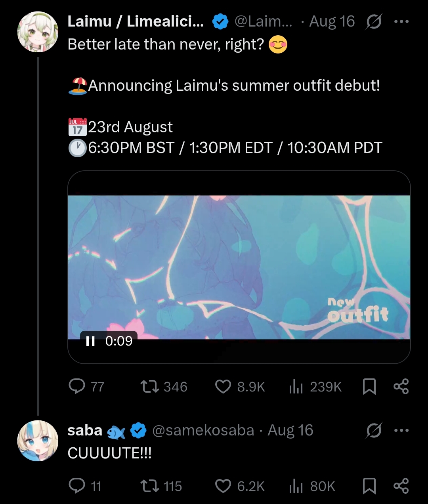Image resolution: width=428 pixels, height=504 pixels.
Task: Bookmark saba's reply
Action: click(x=369, y=486)
